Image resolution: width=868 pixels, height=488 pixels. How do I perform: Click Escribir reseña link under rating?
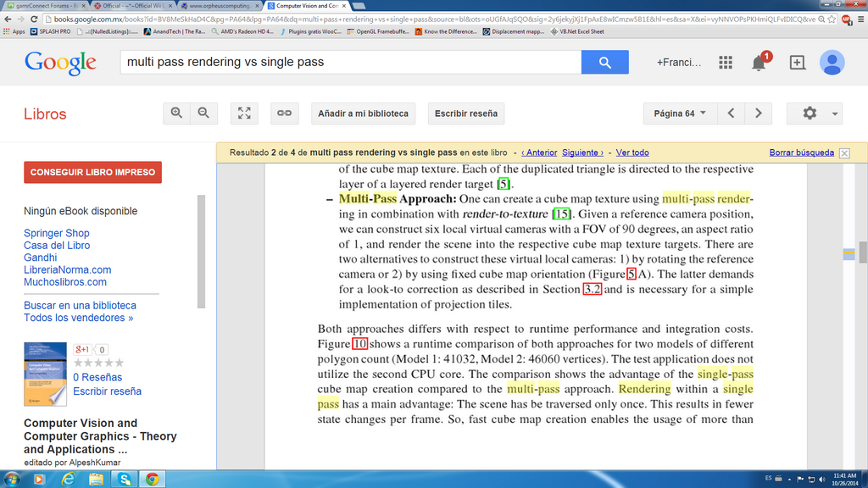coord(108,391)
